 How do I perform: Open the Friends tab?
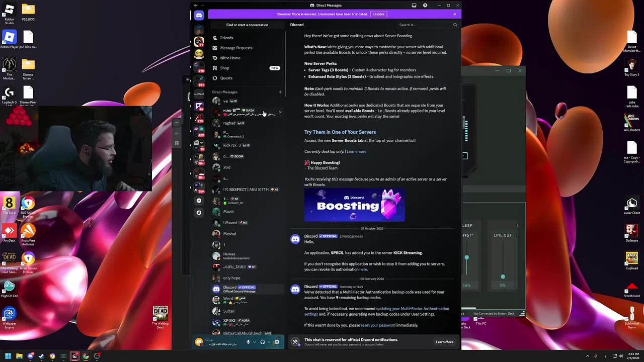click(247, 38)
